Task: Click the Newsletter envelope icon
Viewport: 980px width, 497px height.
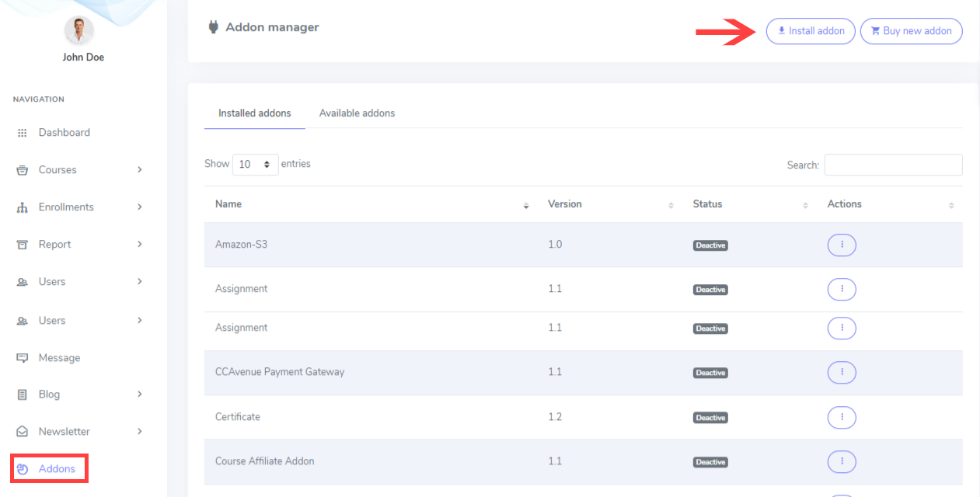Action: [x=23, y=432]
